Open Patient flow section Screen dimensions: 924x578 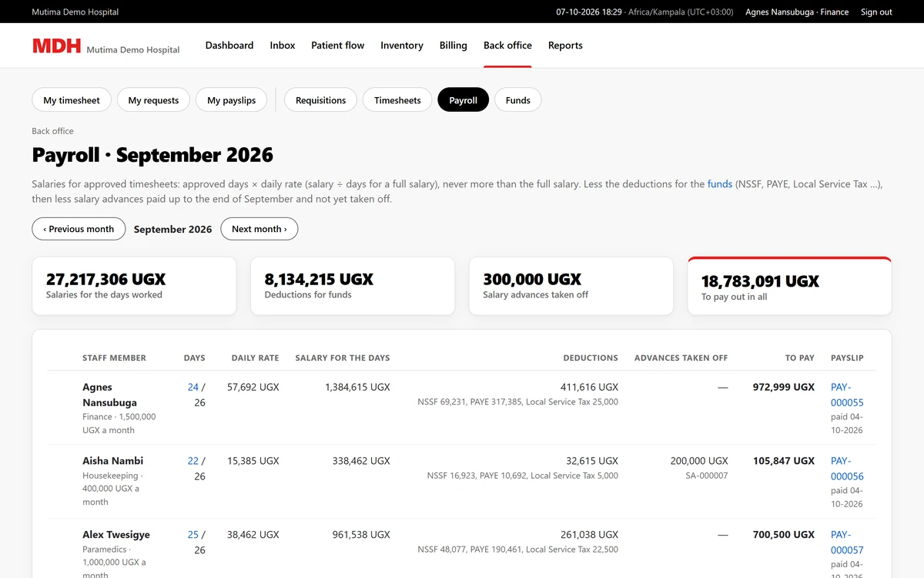[338, 45]
